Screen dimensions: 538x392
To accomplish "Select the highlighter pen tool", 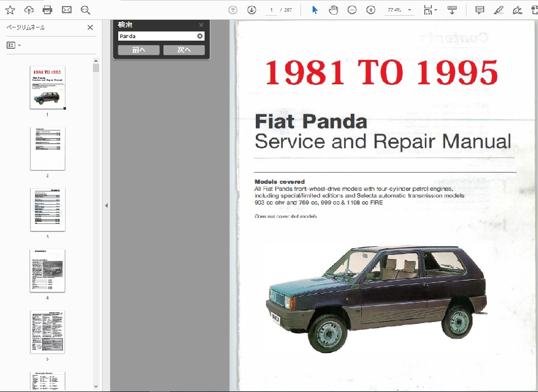I will (498, 10).
